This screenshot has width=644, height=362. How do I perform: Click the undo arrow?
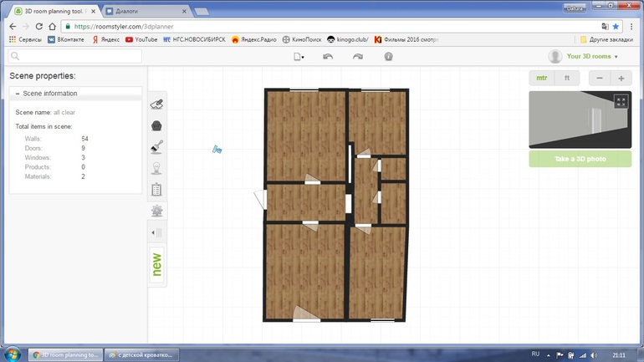pyautogui.click(x=328, y=57)
